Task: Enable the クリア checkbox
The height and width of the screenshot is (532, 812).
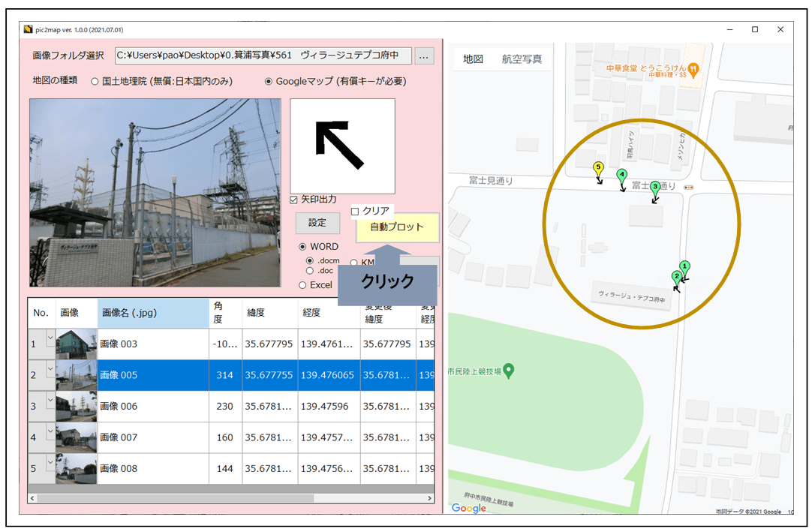Action: click(x=355, y=212)
